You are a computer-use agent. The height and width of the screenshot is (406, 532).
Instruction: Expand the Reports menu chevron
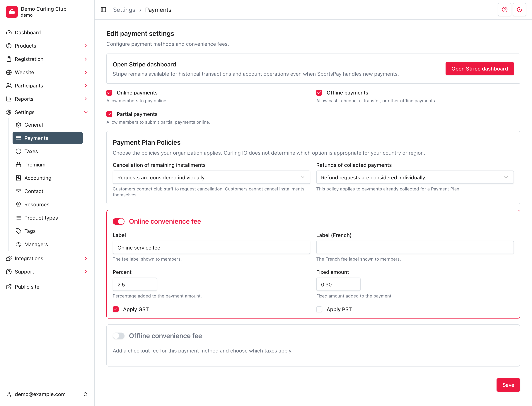pyautogui.click(x=86, y=99)
